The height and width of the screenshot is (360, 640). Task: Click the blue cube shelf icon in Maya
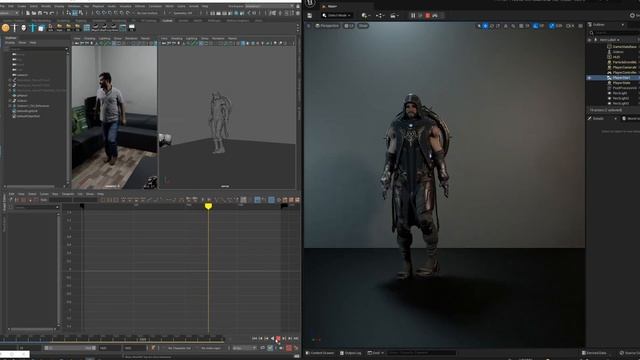[x=41, y=28]
